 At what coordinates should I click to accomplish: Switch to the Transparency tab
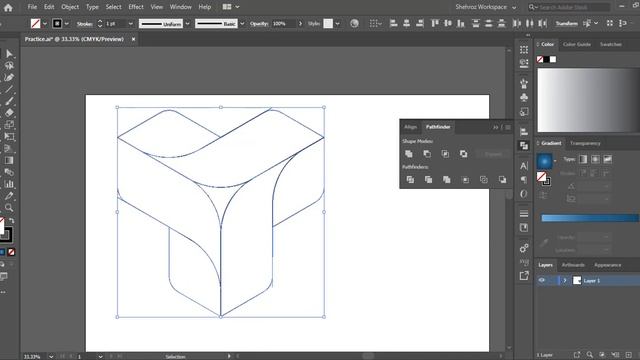(585, 143)
